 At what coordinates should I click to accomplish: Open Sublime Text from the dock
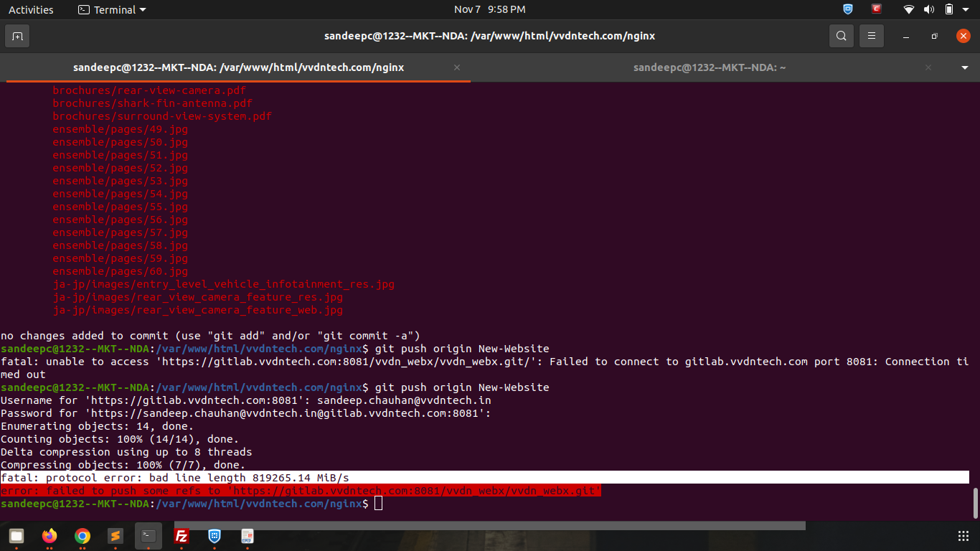pyautogui.click(x=116, y=536)
